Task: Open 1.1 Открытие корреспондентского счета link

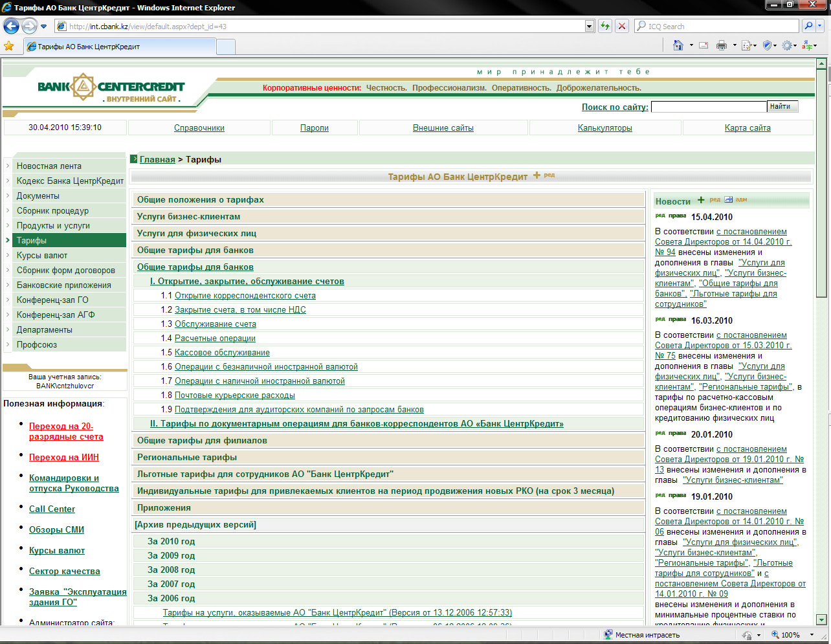Action: tap(245, 296)
